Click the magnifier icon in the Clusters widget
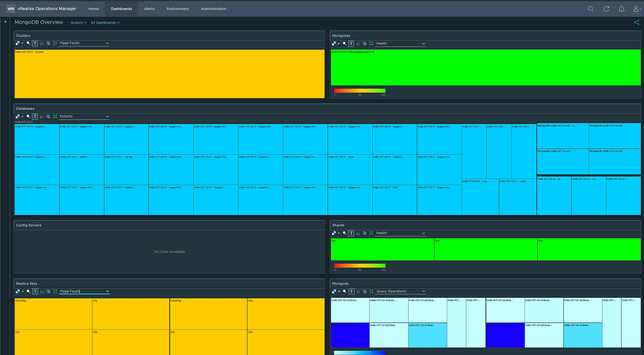This screenshot has height=355, width=644. (x=29, y=43)
